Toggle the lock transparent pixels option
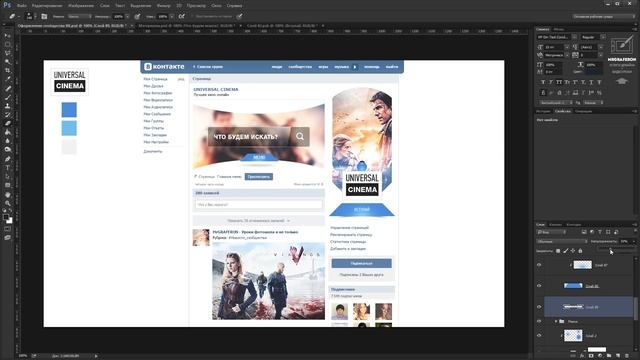The width and height of the screenshot is (640, 360). pyautogui.click(x=558, y=251)
